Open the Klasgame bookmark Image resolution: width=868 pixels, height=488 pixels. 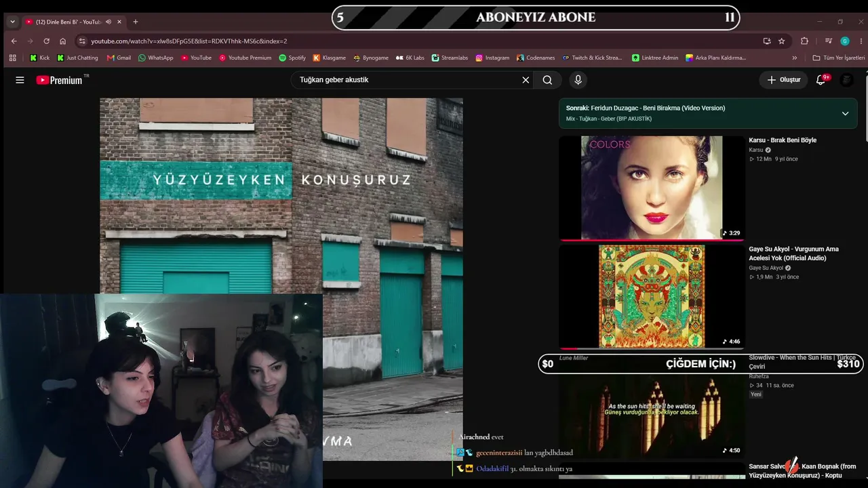pyautogui.click(x=330, y=58)
